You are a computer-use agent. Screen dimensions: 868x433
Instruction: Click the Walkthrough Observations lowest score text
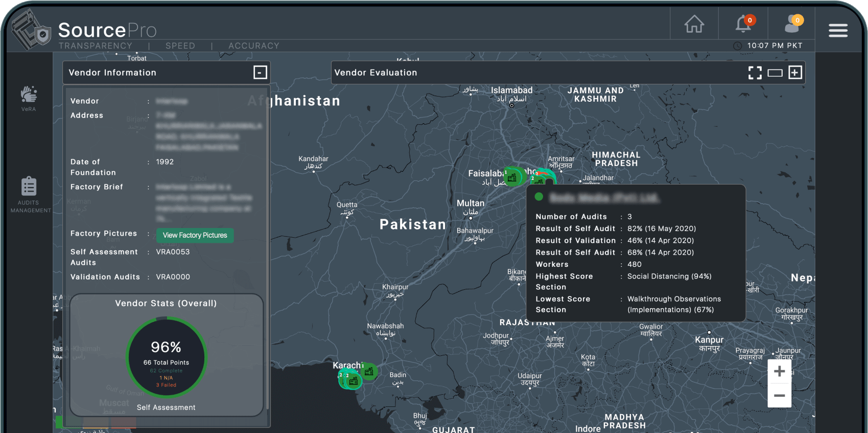coord(674,304)
